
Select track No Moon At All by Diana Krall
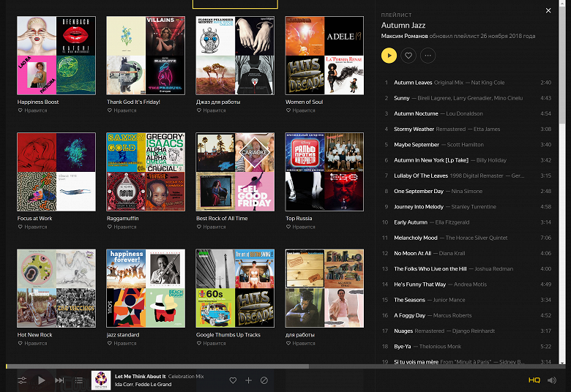pos(468,253)
